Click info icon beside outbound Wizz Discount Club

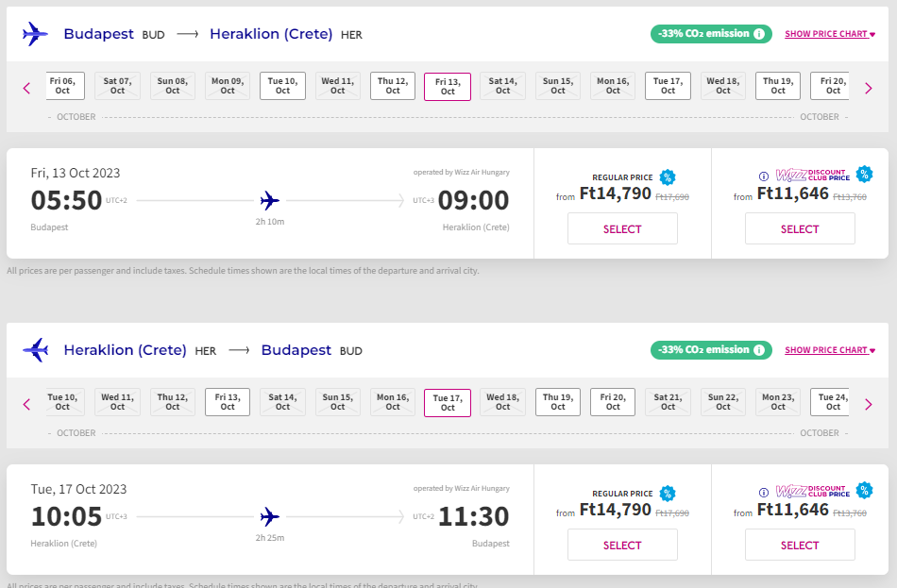click(764, 176)
